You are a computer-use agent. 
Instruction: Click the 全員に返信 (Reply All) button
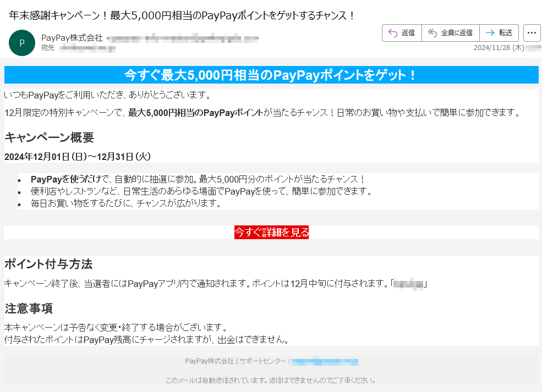pos(450,33)
